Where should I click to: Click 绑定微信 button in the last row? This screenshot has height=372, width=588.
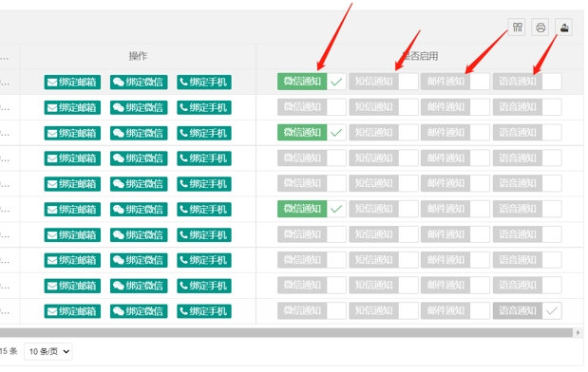[x=139, y=311]
